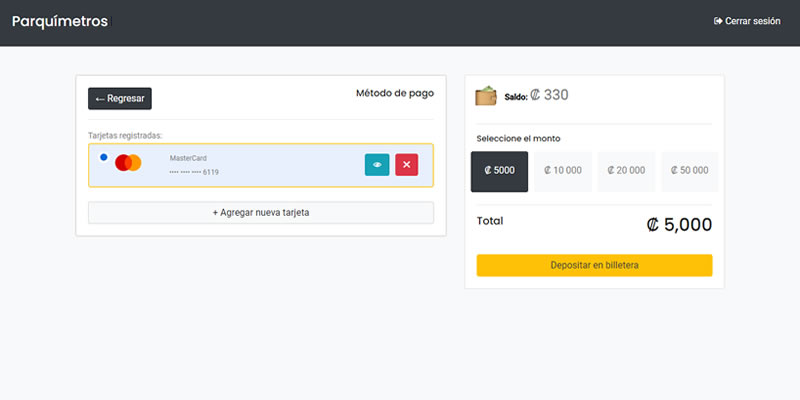The image size is (800, 400).
Task: Click the card number ending in 6119
Action: pyautogui.click(x=194, y=172)
